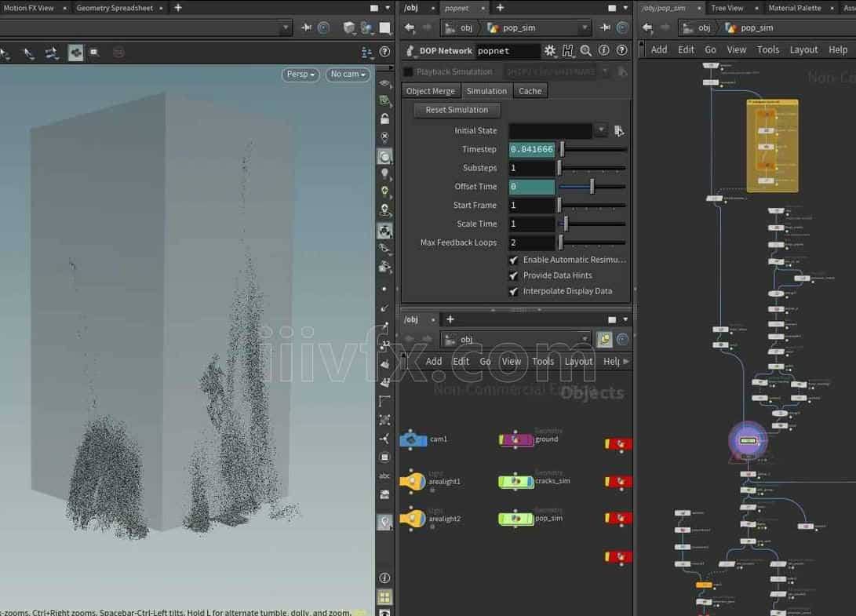Open the Tree View tab
This screenshot has width=856, height=616.
727,8
